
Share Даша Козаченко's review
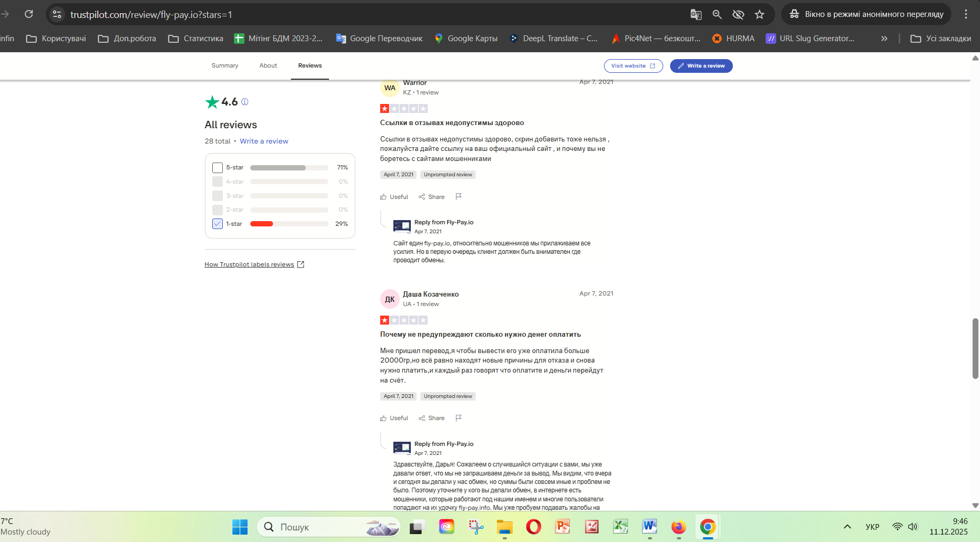(432, 418)
